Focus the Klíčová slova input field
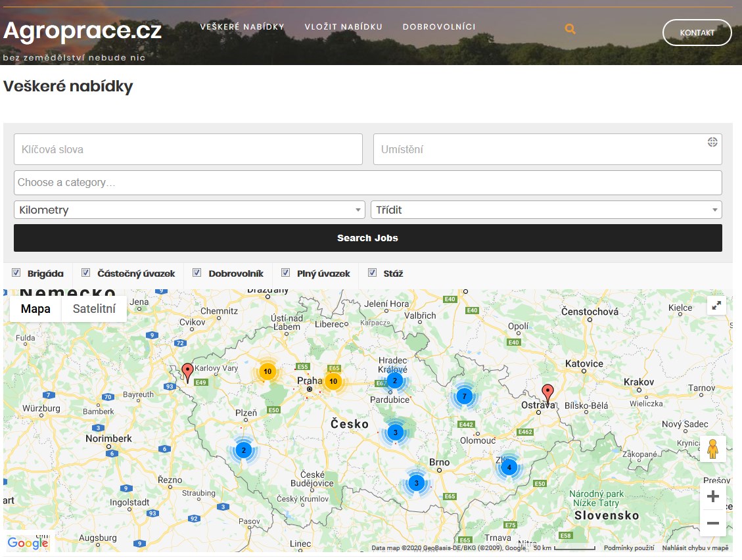Image resolution: width=742 pixels, height=560 pixels. 188,149
